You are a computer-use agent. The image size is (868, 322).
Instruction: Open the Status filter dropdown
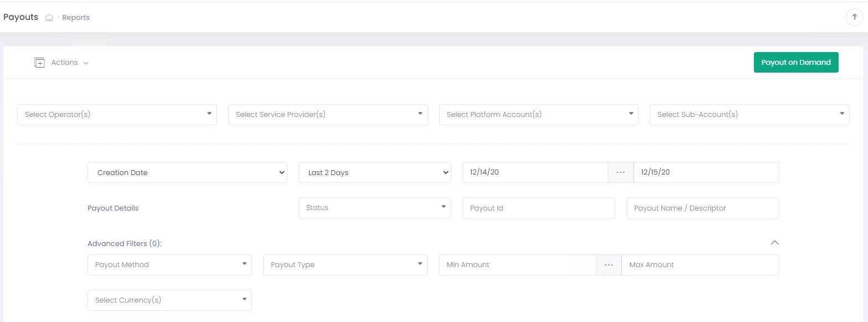click(374, 208)
